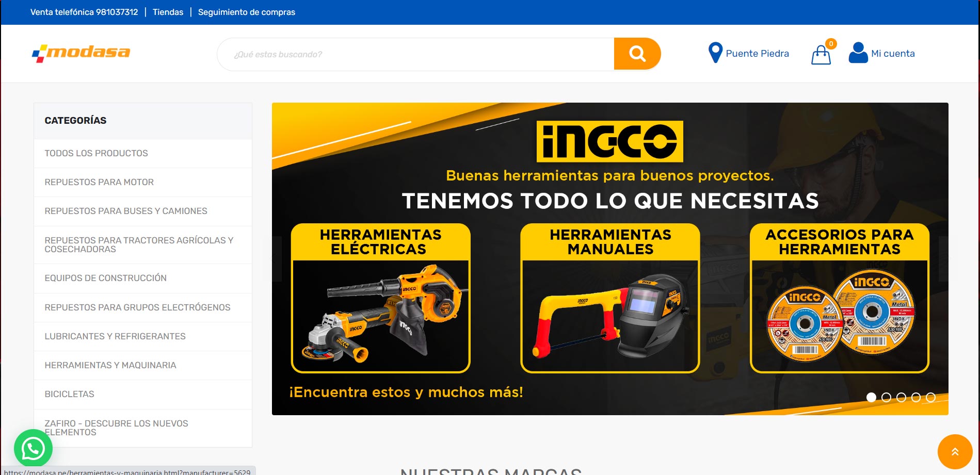Open WhatsApp chat bubble
980x475 pixels.
[x=33, y=449]
